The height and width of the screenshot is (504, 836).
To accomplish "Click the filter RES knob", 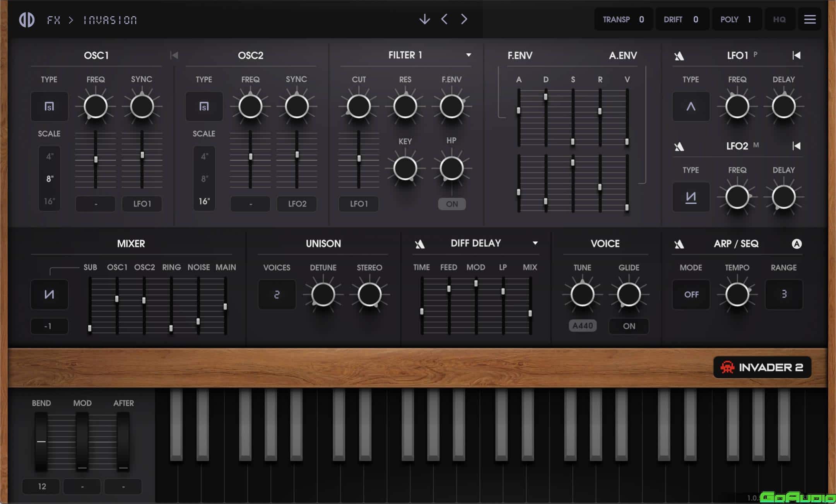I will 405,106.
